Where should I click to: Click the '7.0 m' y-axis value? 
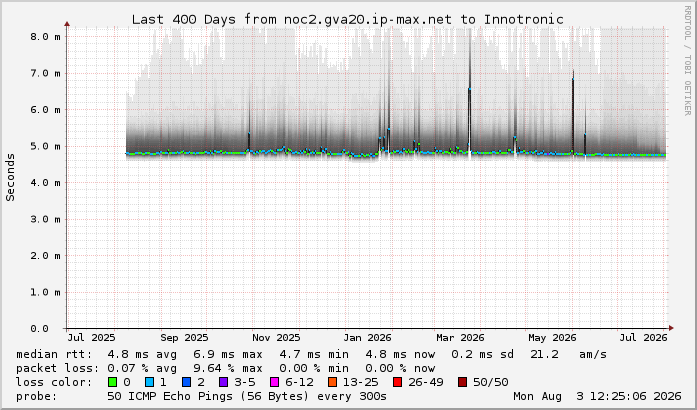coord(45,73)
